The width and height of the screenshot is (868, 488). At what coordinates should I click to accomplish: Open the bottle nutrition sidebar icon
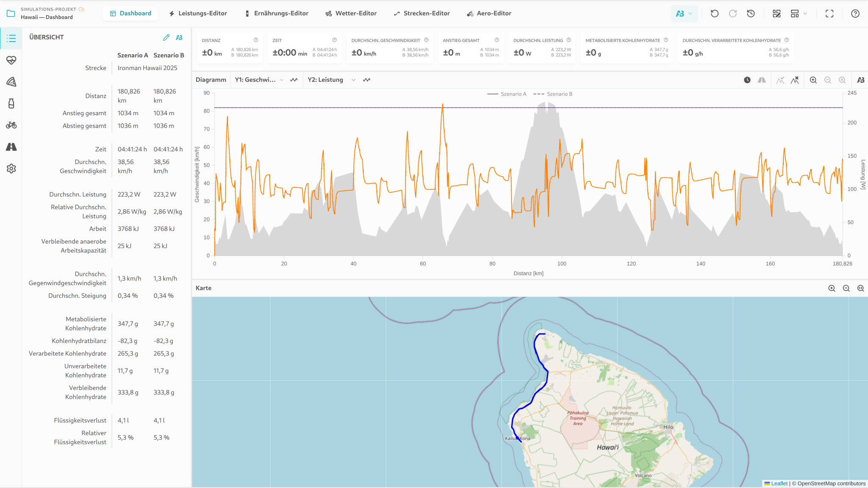pos(11,103)
